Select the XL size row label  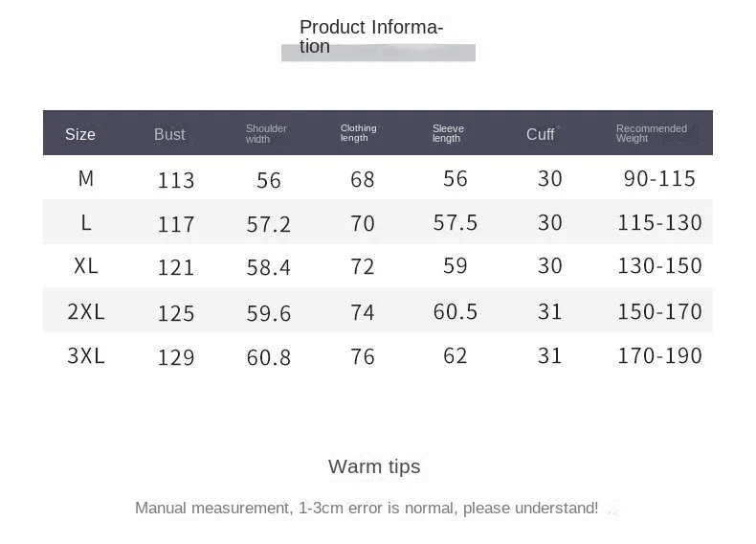point(86,266)
